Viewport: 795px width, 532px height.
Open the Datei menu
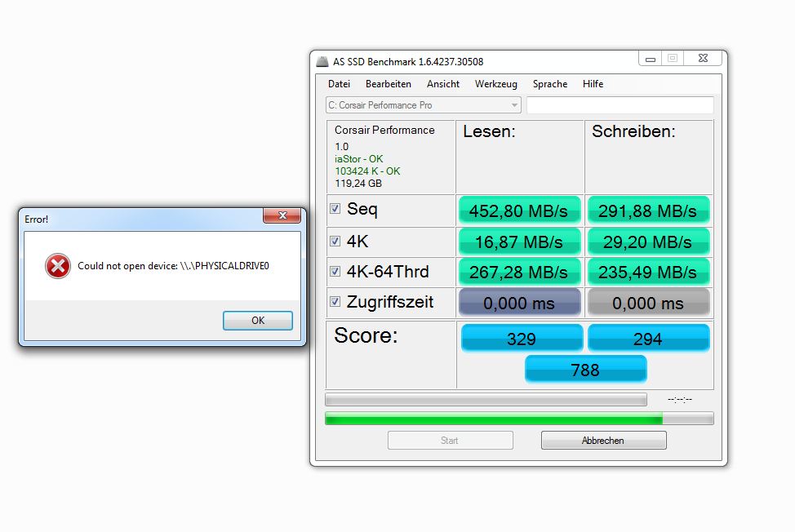click(339, 84)
